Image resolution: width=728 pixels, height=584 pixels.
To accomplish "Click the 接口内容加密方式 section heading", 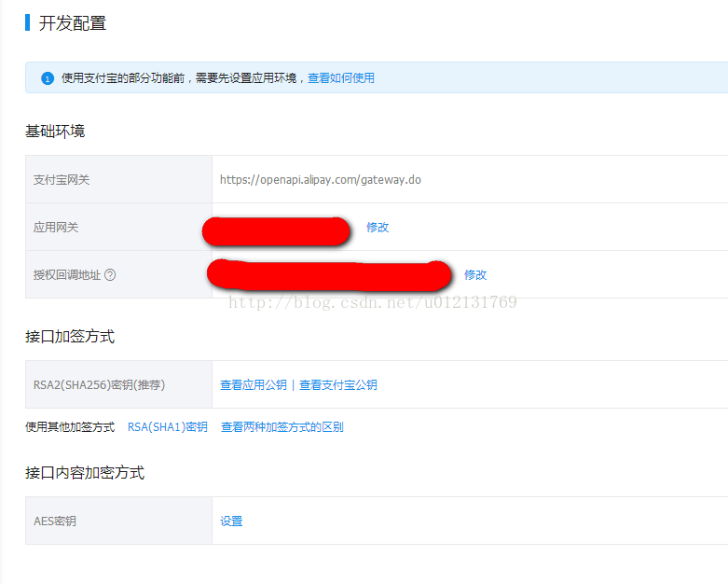I will click(85, 473).
